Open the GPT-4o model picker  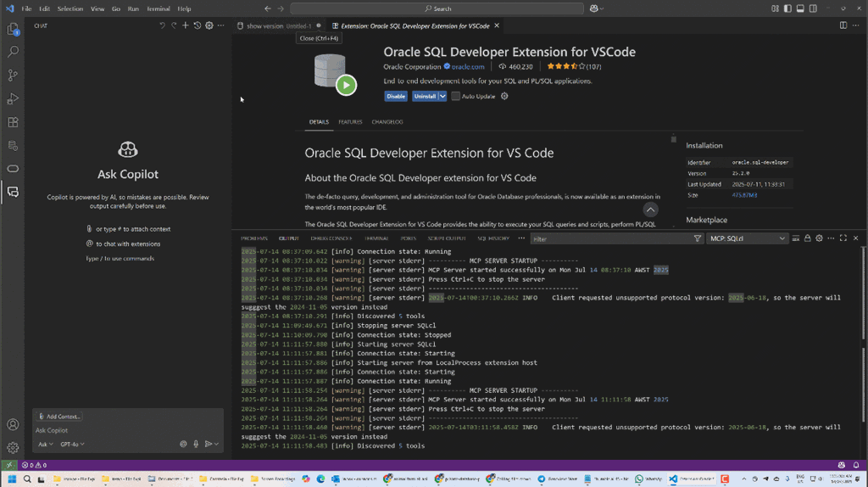point(72,444)
